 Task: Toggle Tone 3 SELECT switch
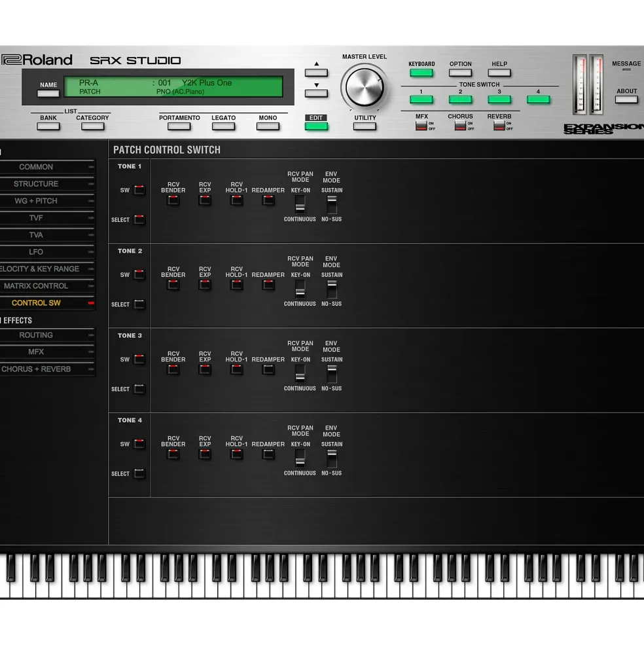139,389
